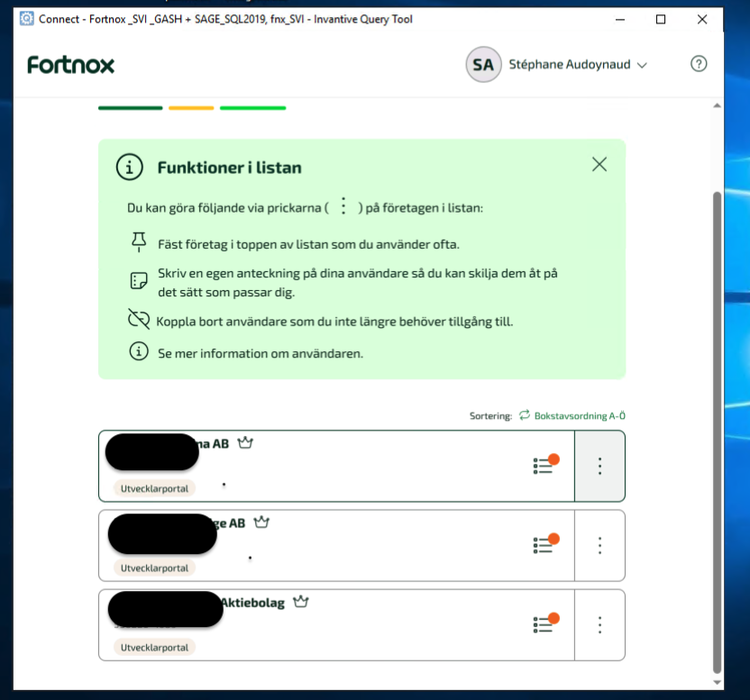Click the help question mark icon
The height and width of the screenshot is (700, 750).
coord(698,64)
